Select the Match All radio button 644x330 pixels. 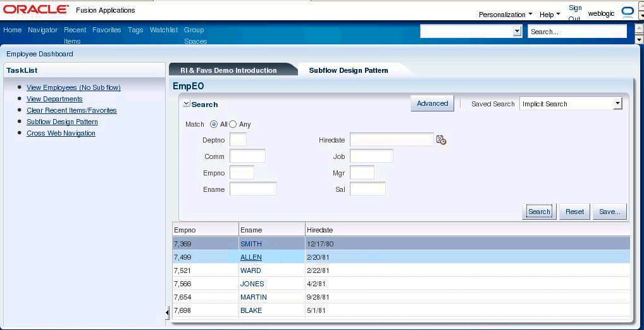point(214,124)
